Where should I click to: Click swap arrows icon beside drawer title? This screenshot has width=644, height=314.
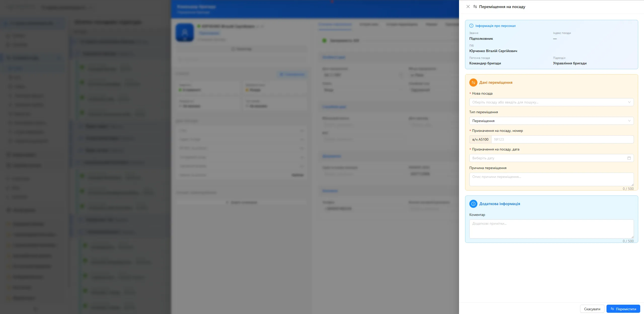pos(475,7)
